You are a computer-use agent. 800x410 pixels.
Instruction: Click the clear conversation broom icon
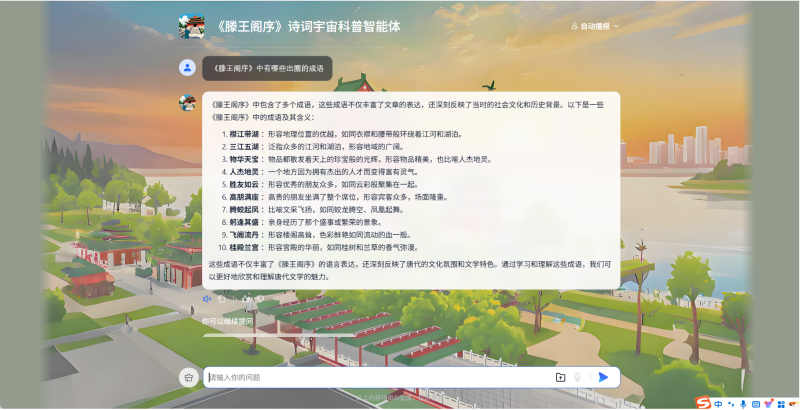(187, 377)
